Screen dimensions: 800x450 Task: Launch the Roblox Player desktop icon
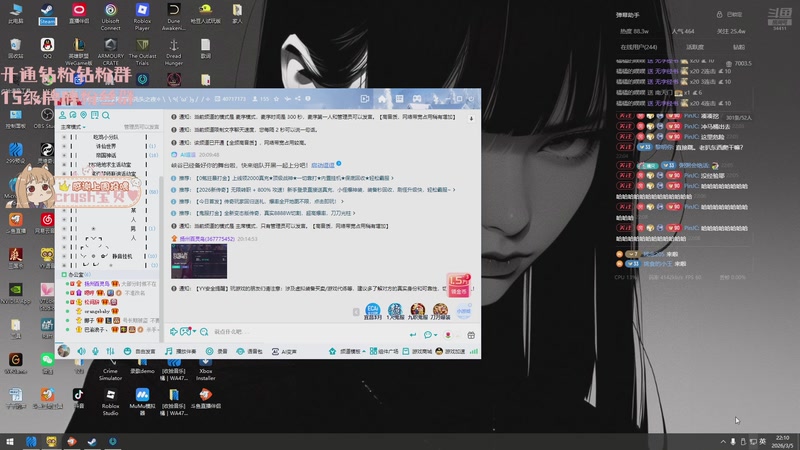[x=142, y=16]
